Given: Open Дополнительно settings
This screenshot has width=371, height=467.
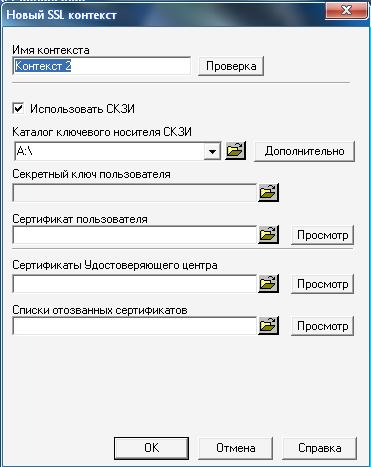Looking at the screenshot, I should point(304,151).
